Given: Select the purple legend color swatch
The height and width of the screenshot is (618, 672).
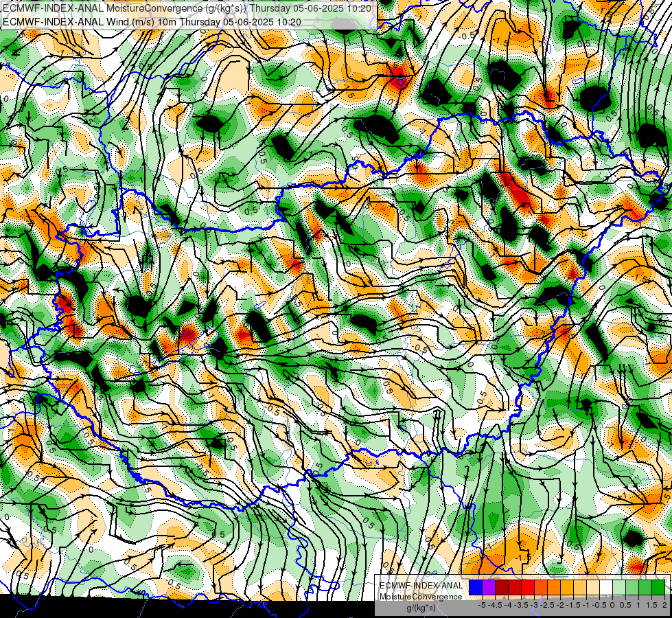Looking at the screenshot, I should click(x=489, y=587).
